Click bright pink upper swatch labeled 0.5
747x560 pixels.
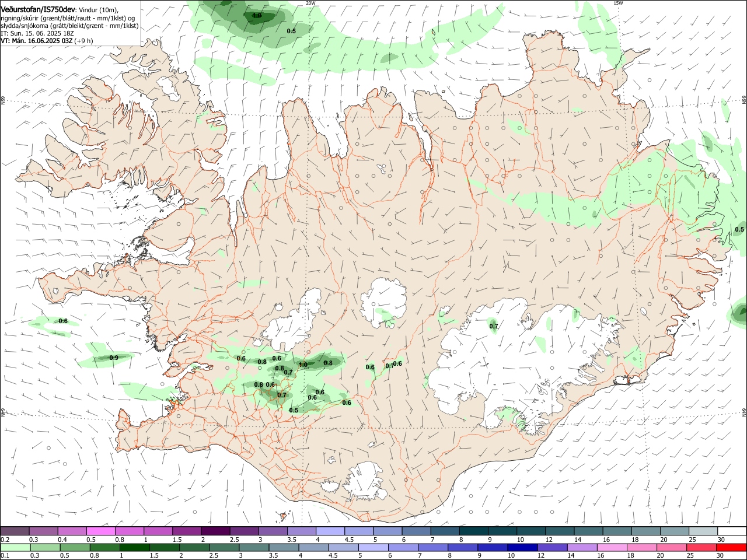pos(100,531)
